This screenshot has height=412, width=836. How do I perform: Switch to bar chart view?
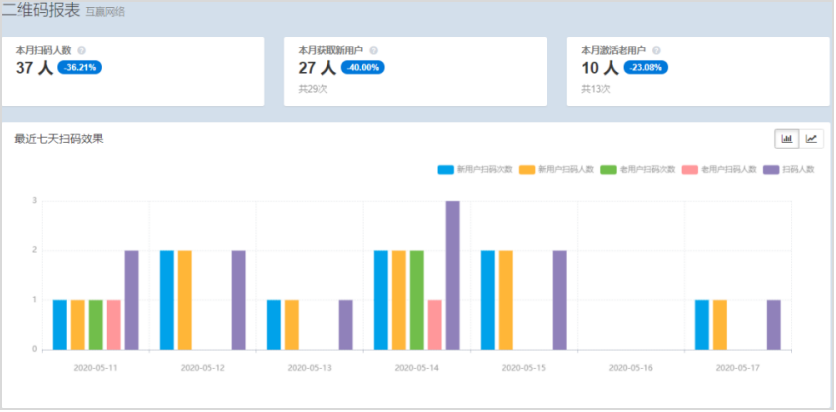[787, 138]
